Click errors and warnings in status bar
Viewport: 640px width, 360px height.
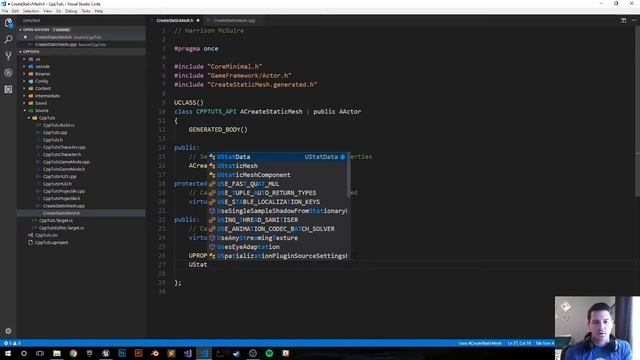pyautogui.click(x=12, y=343)
